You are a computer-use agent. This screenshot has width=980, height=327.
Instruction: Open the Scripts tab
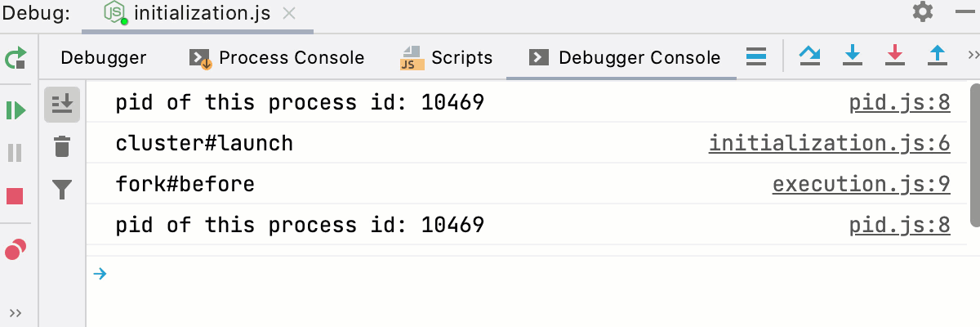coord(447,57)
